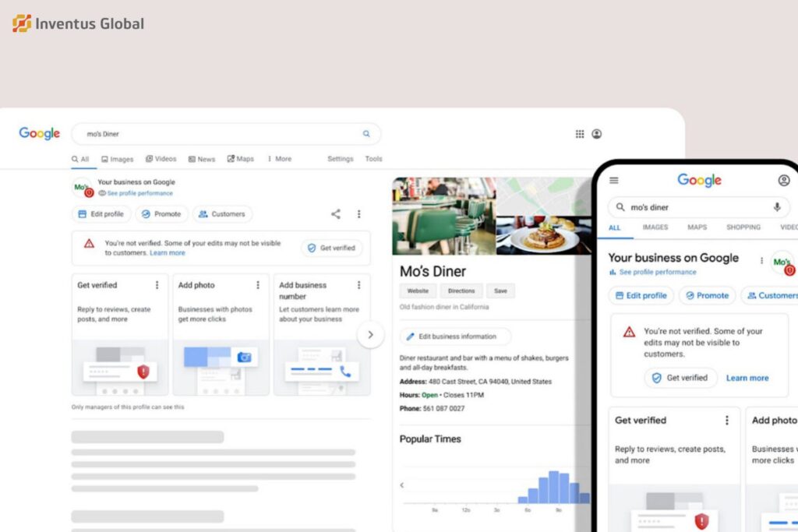This screenshot has width=798, height=532.
Task: Open the desktop Add photo card
Action: tap(221, 335)
